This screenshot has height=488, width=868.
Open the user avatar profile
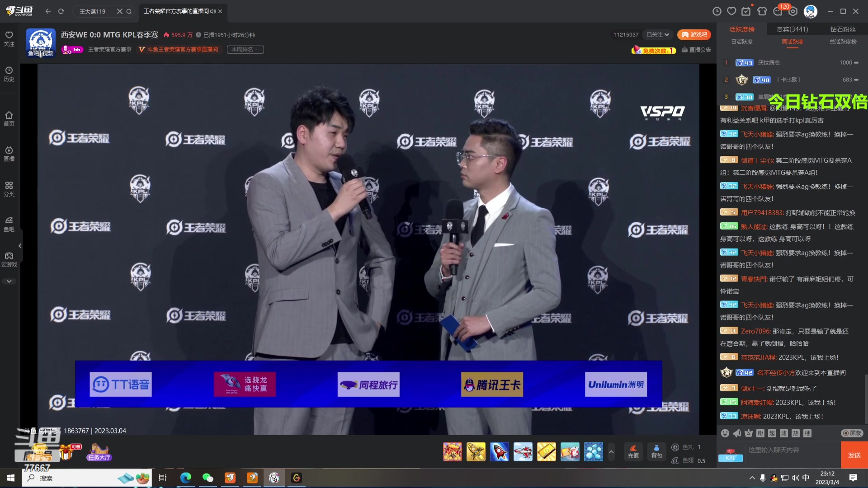click(x=811, y=11)
